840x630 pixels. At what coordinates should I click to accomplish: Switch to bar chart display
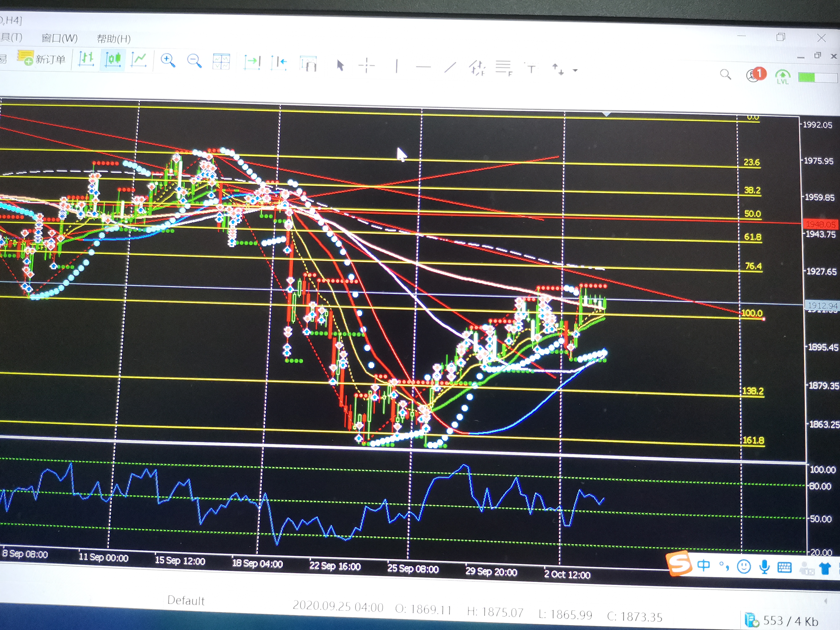[x=86, y=59]
